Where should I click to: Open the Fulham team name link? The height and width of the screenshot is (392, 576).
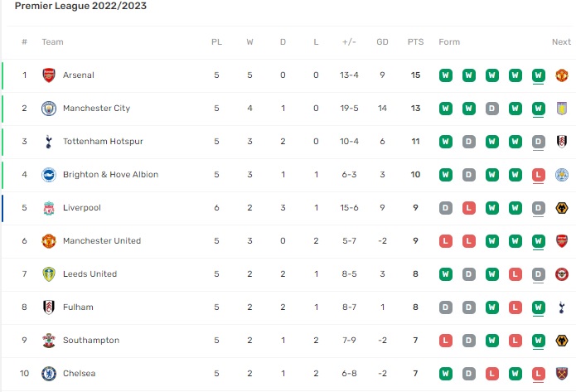coord(78,307)
